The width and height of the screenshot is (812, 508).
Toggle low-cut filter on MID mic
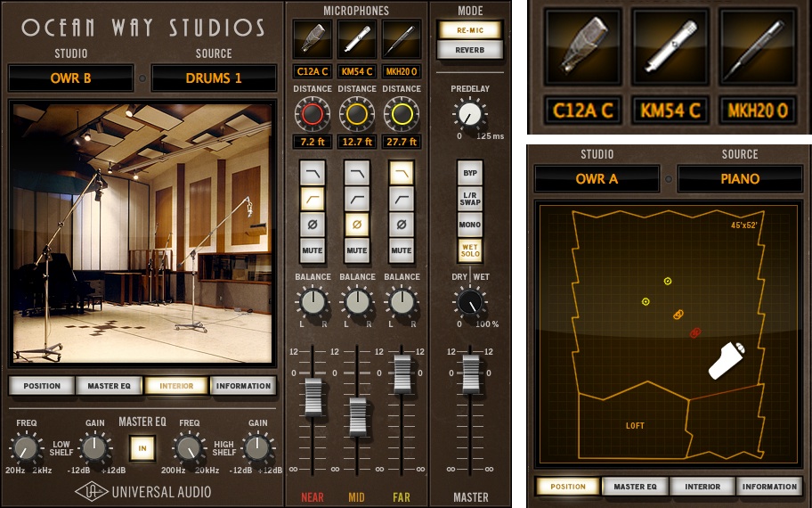click(357, 199)
